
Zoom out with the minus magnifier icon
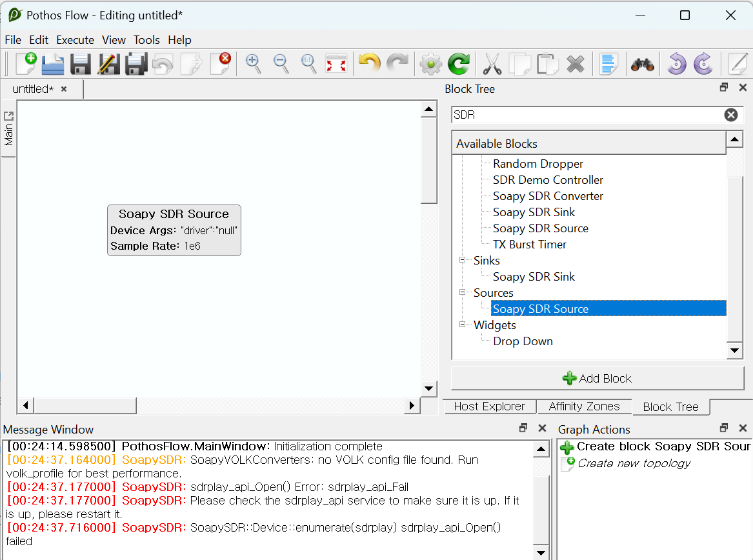point(281,64)
